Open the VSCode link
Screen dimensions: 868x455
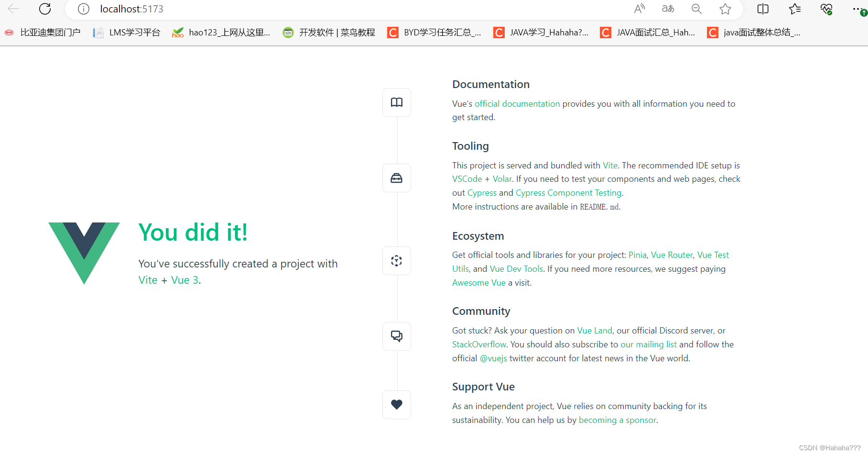pyautogui.click(x=467, y=179)
